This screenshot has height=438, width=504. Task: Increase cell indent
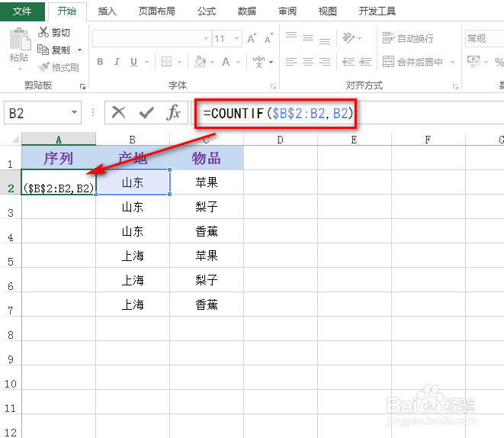pos(365,61)
